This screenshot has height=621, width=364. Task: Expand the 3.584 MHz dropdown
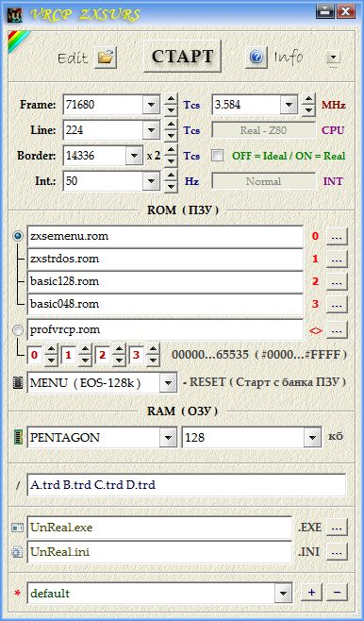[289, 105]
